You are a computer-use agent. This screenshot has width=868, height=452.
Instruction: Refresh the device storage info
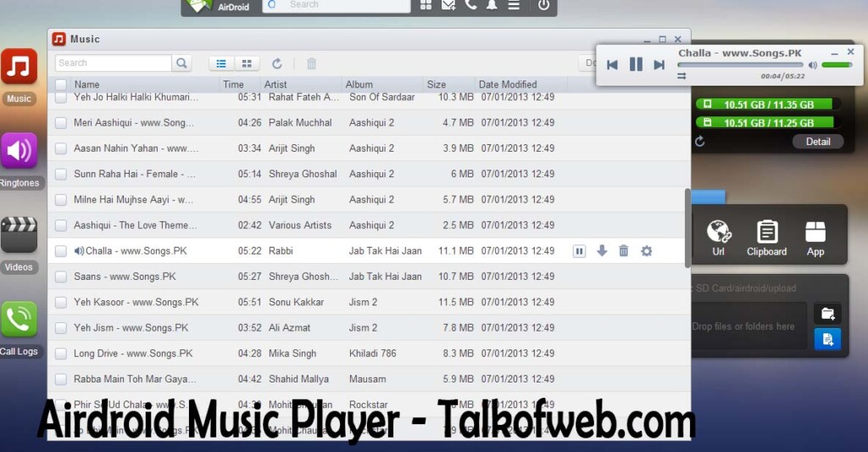(699, 142)
